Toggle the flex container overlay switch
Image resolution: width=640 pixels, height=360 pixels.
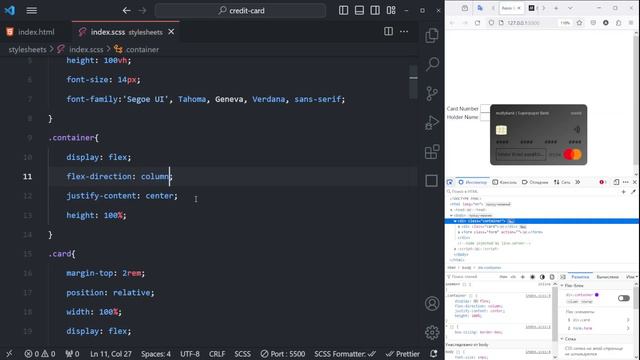[x=624, y=298]
